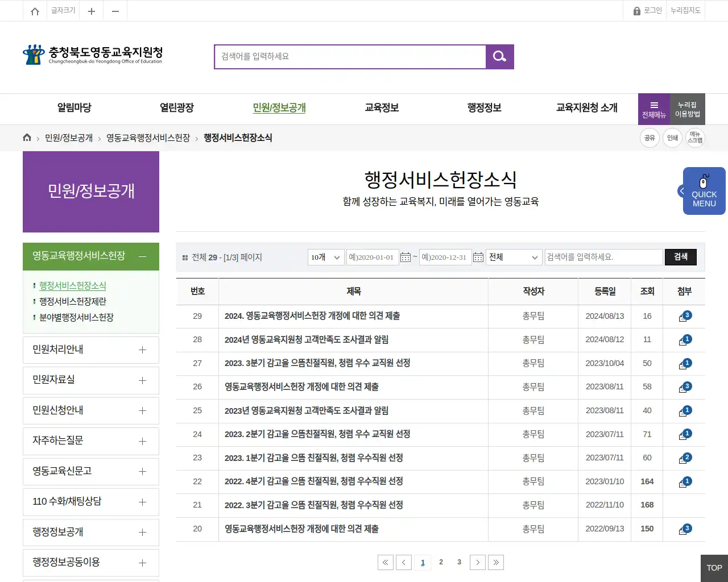Viewport: 728px width, 582px height.
Task: Select 분야별행정서비스헌장 sidebar link
Action: click(76, 318)
